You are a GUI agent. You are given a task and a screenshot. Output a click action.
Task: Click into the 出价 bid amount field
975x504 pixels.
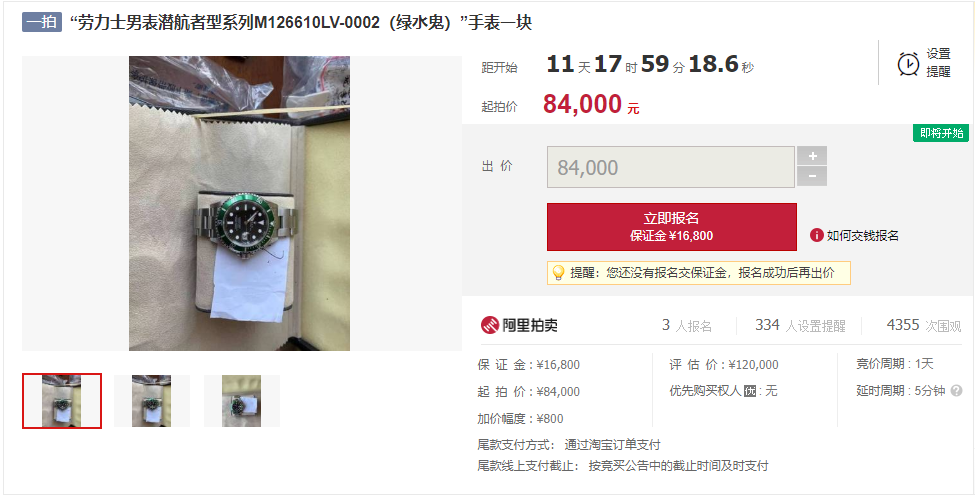671,167
